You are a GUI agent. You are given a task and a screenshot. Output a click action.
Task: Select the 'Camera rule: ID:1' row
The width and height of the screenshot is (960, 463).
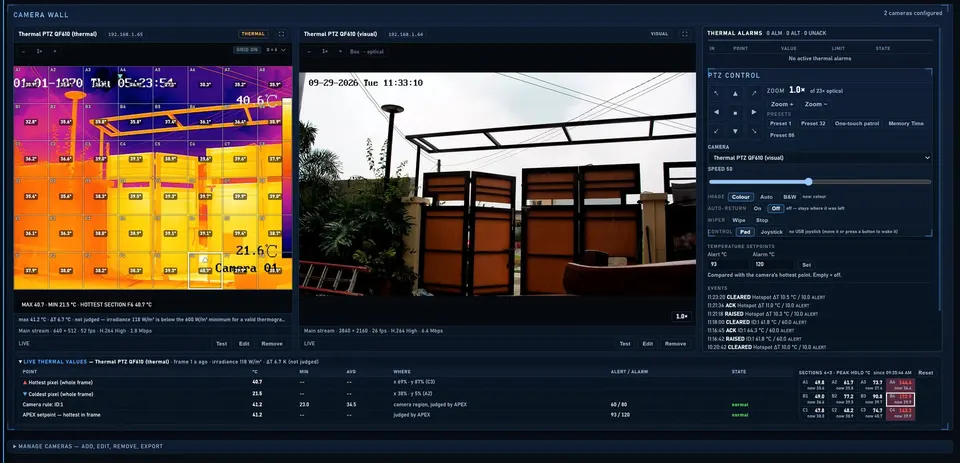(x=404, y=405)
